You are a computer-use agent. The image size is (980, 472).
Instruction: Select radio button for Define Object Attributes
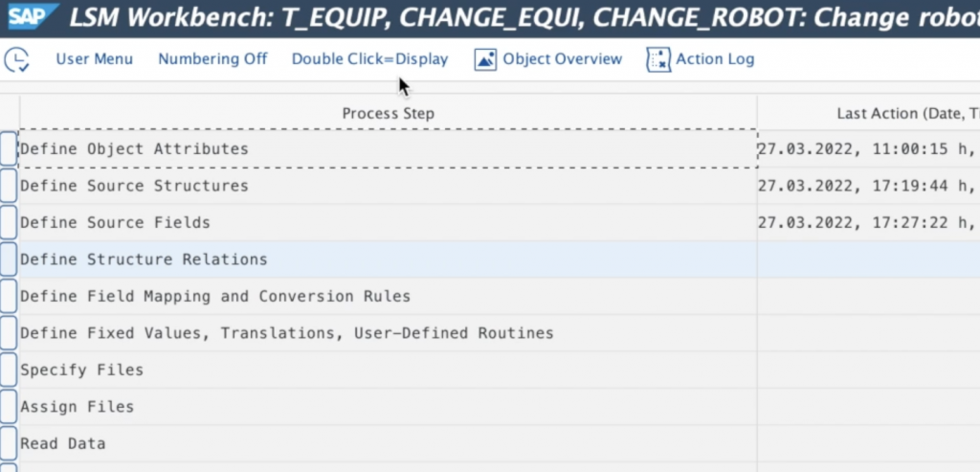click(9, 149)
